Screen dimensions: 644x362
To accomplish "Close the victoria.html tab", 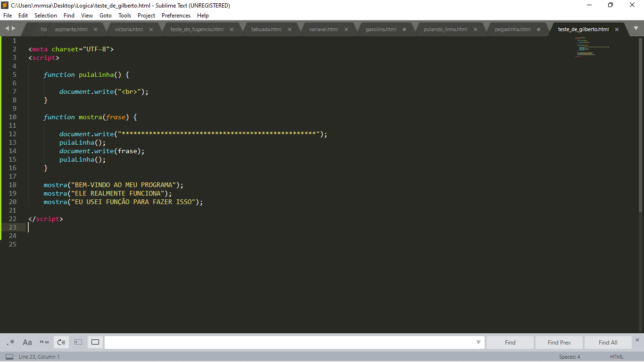I will pos(151,29).
